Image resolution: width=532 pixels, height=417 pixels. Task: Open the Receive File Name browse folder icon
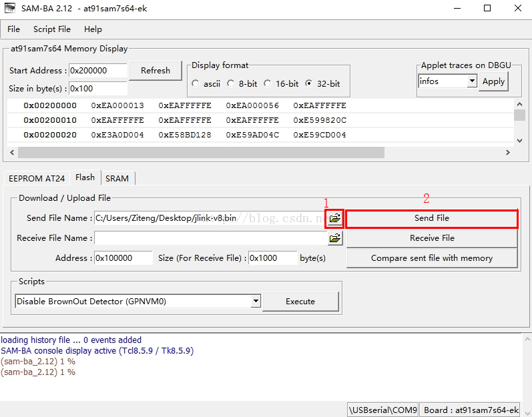pyautogui.click(x=335, y=238)
